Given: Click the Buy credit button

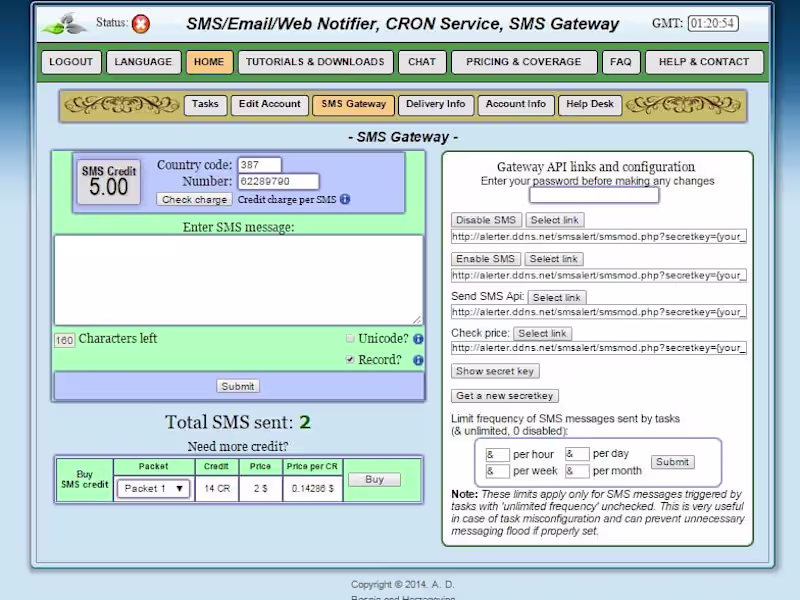Looking at the screenshot, I should (x=374, y=480).
